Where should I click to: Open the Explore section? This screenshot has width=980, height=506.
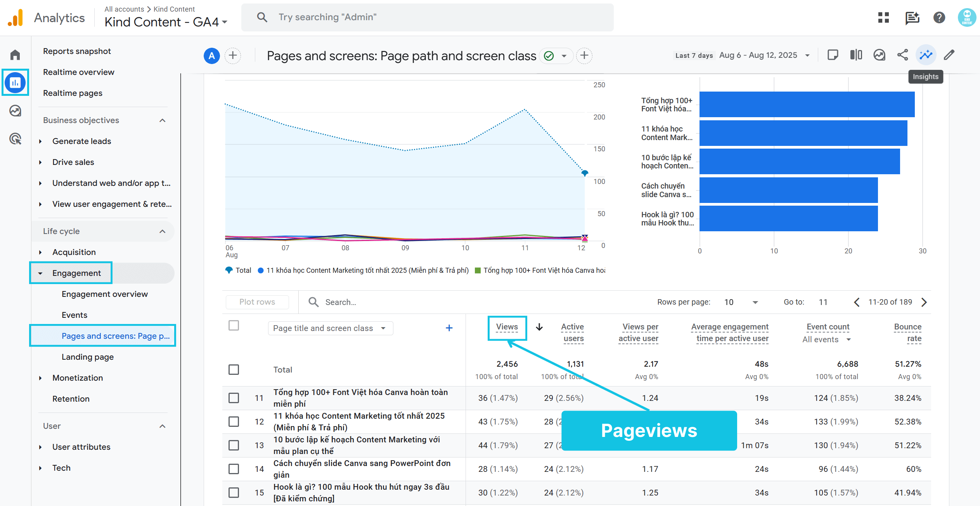(x=15, y=111)
